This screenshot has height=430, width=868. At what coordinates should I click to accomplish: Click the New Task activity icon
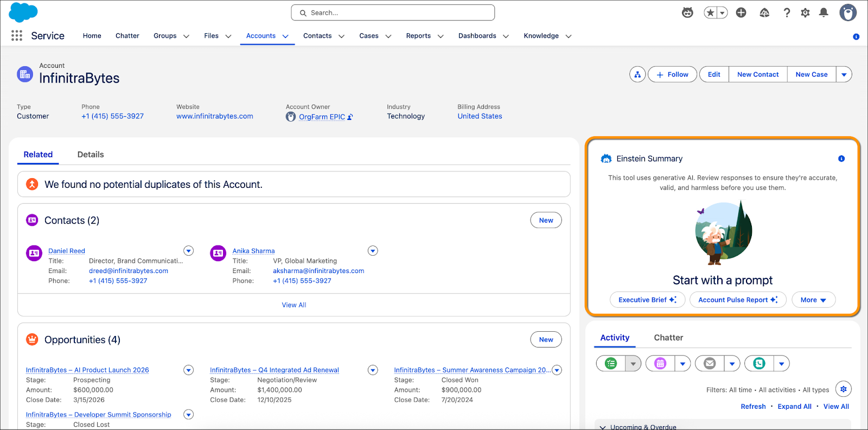(x=611, y=363)
